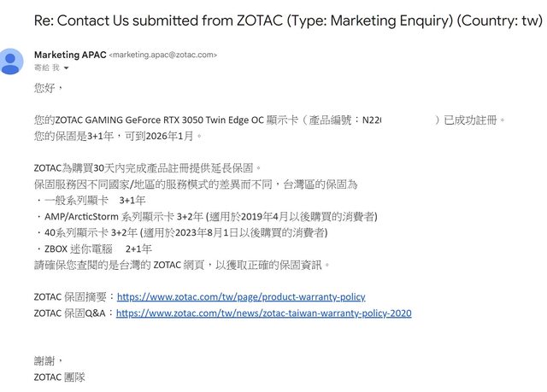
Task: Click the 請確保您查閱的是台灣的 ZOTAC 網頁 sentence
Action: 181,265
